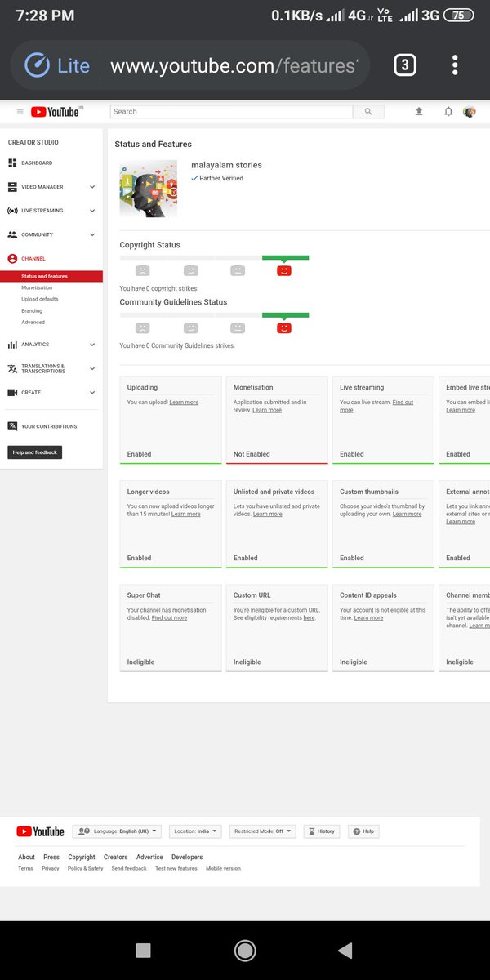Viewport: 490px width, 980px height.
Task: Click the footer Mobile version link
Action: click(x=223, y=869)
